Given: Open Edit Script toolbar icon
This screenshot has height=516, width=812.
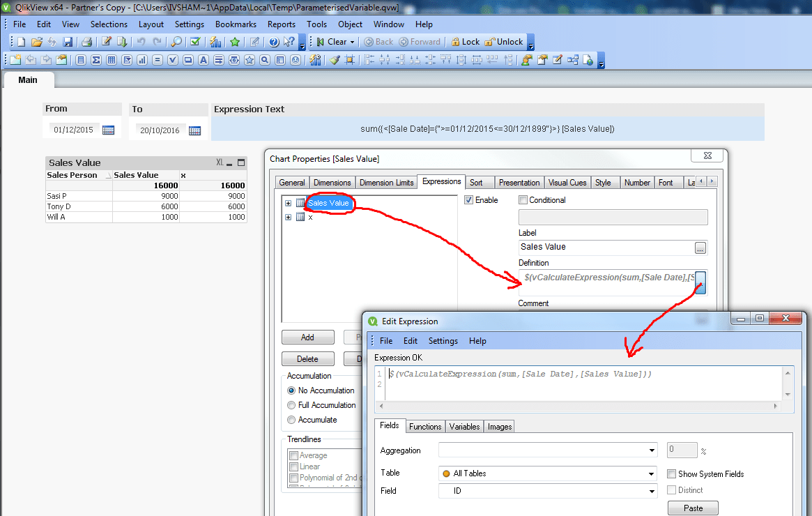Looking at the screenshot, I should click(106, 42).
